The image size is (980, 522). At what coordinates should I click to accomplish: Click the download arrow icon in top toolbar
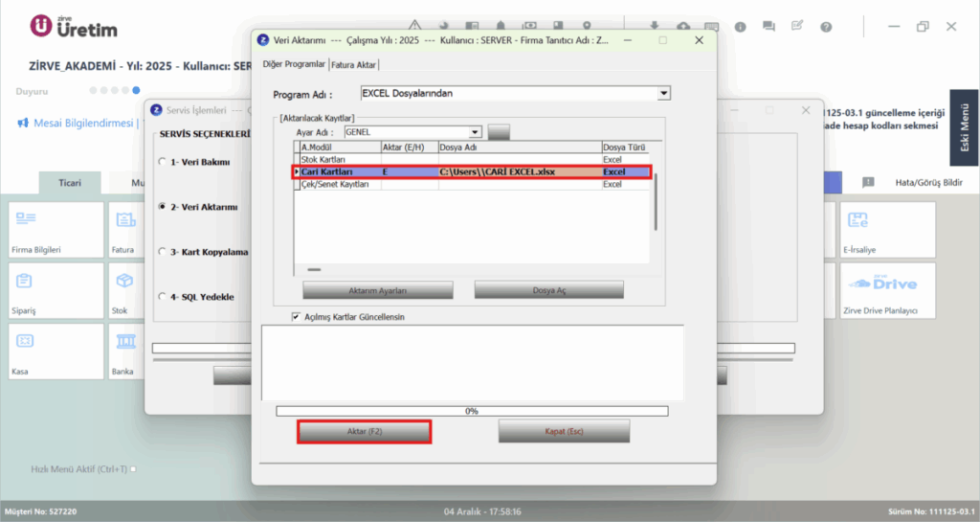(x=654, y=26)
